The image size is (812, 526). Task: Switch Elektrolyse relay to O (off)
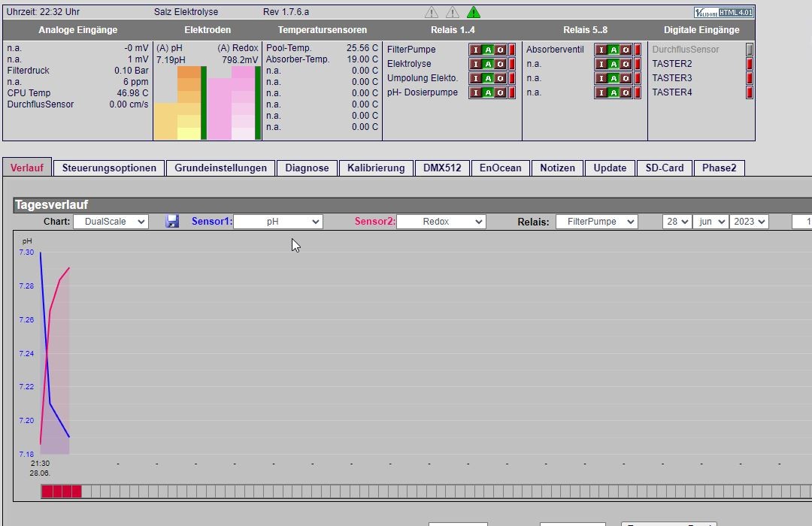pos(500,64)
